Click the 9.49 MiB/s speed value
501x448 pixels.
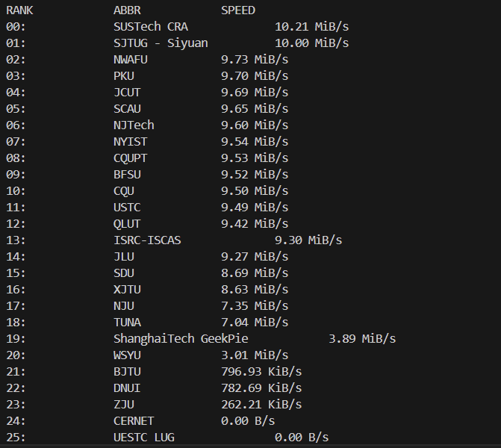pos(255,208)
